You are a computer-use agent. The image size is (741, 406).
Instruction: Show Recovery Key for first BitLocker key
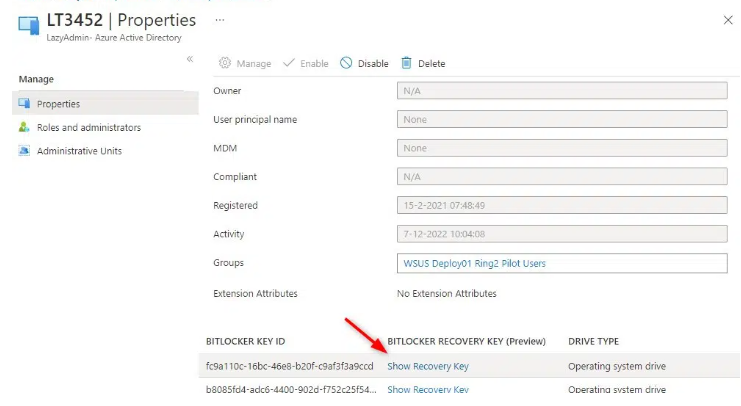[x=427, y=366]
